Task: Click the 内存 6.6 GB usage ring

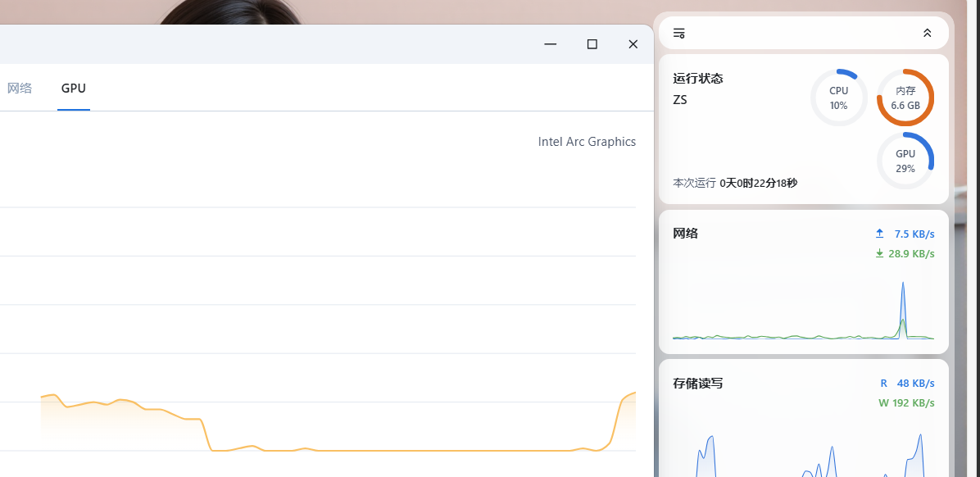Action: click(905, 98)
